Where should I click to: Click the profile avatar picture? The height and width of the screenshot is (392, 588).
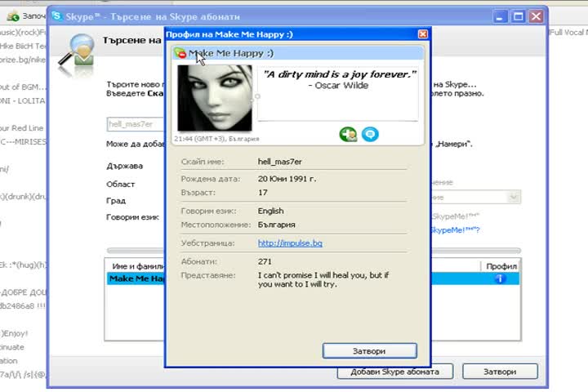pyautogui.click(x=215, y=98)
